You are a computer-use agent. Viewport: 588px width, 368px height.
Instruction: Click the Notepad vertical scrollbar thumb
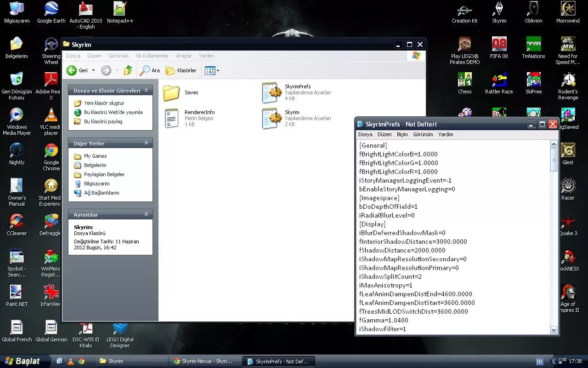tap(554, 160)
